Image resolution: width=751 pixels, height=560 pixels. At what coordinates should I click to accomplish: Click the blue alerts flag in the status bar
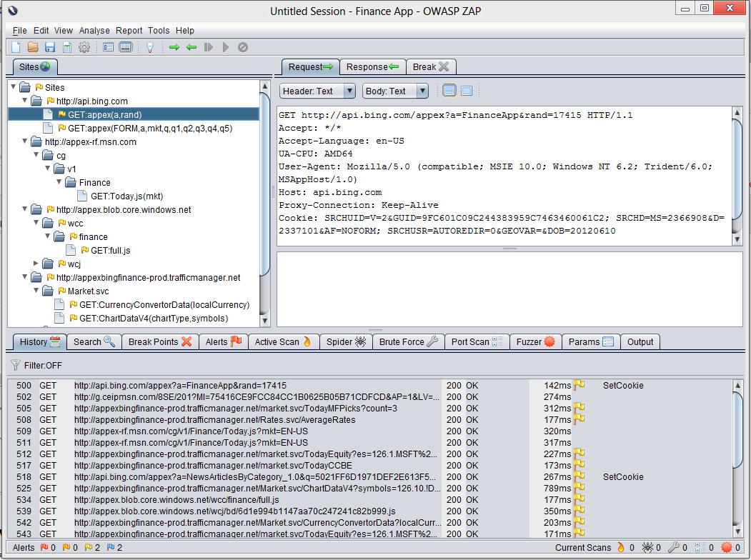click(x=111, y=547)
